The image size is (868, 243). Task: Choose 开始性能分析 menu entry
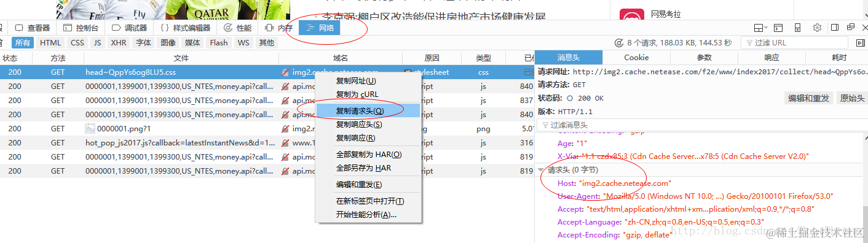tap(368, 214)
